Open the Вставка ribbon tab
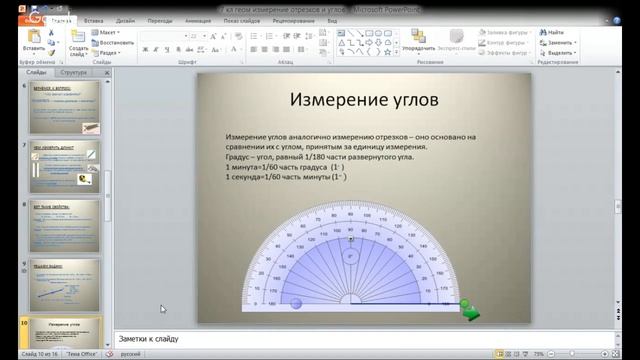Screen dimensions: 640x360 click(x=93, y=21)
